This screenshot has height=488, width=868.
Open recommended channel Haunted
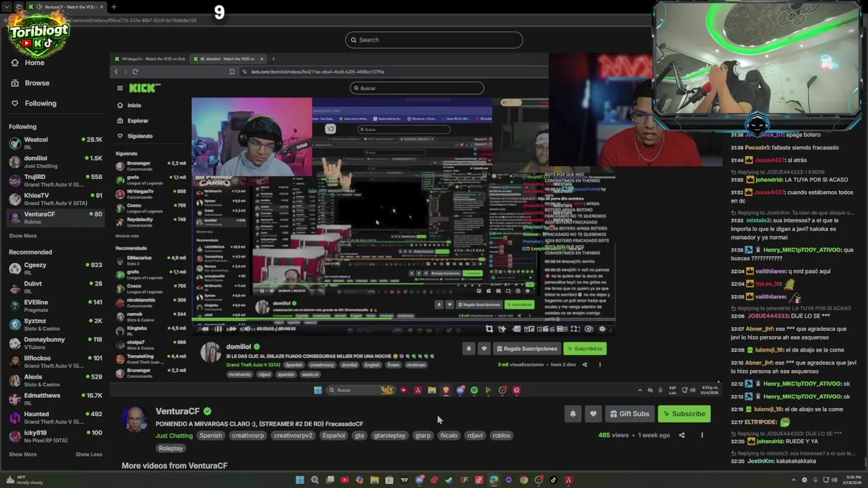[x=56, y=418]
